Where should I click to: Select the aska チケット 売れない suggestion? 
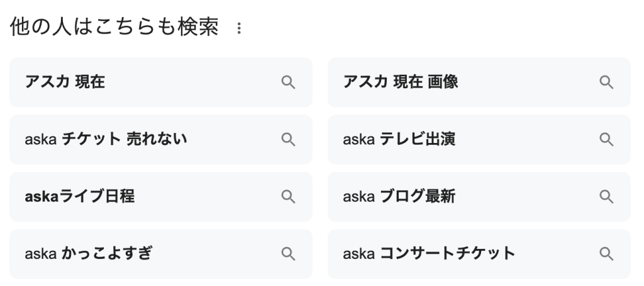tap(106, 140)
